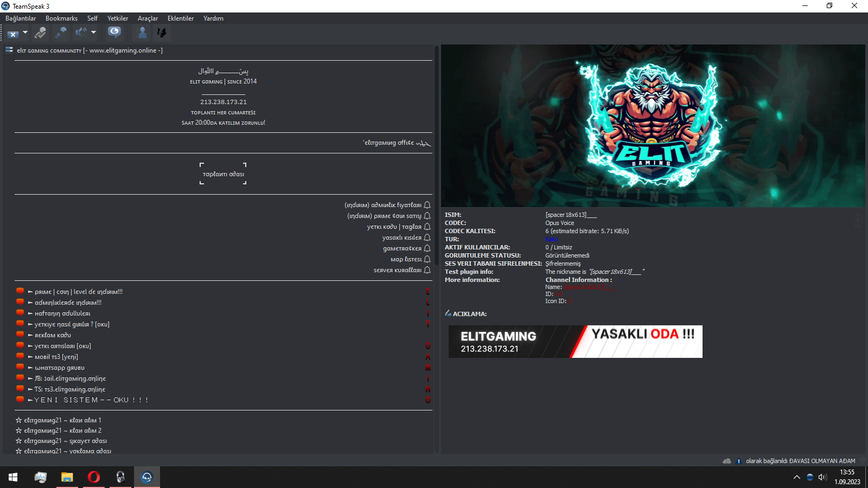Open the Windows Start menu
The height and width of the screenshot is (488, 868).
point(13,477)
